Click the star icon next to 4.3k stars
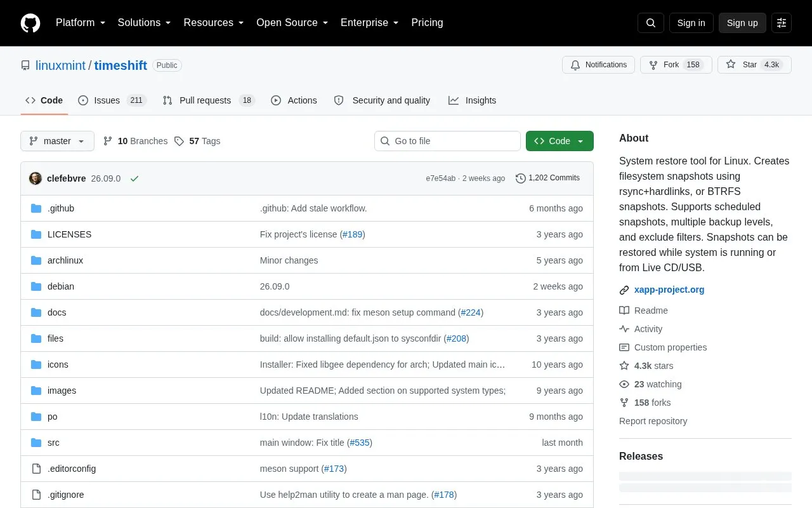Image resolution: width=812 pixels, height=508 pixels. (624, 366)
